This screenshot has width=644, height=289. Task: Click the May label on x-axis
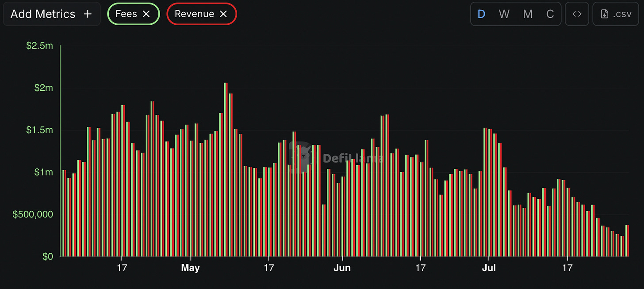191,268
